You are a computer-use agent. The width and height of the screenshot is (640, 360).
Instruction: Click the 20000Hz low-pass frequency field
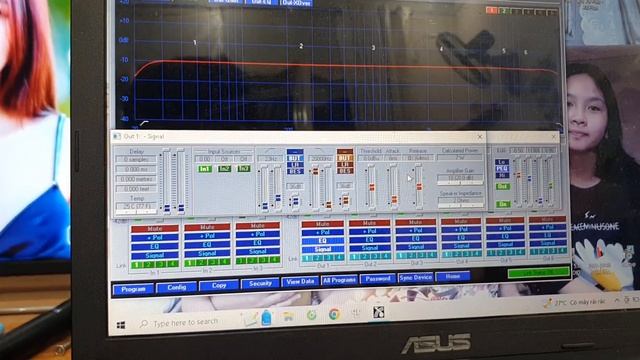[321, 158]
